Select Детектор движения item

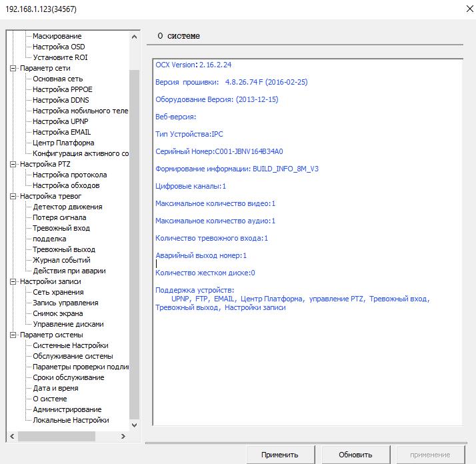pos(67,207)
